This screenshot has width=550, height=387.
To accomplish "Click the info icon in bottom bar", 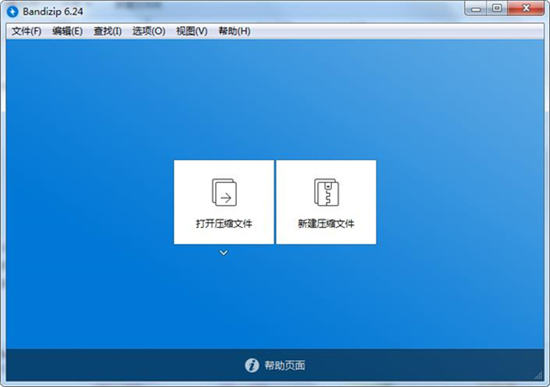I will pos(251,365).
